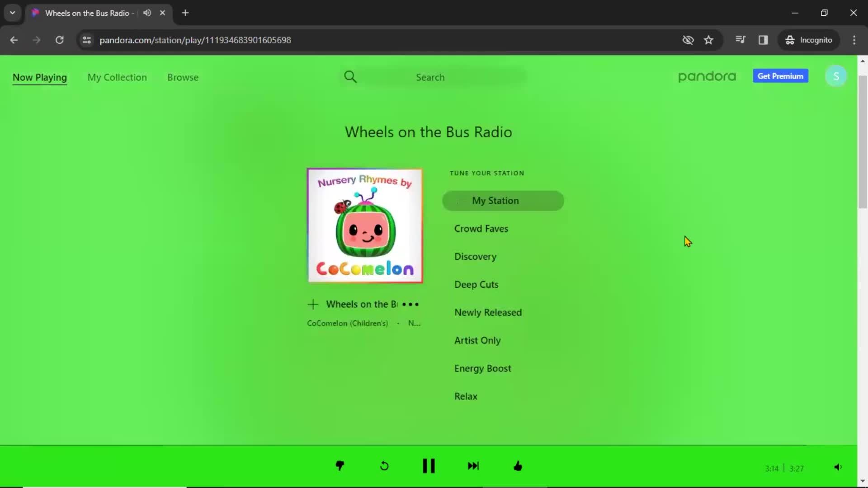Click the replay icon
This screenshot has height=488, width=868.
pos(384,466)
